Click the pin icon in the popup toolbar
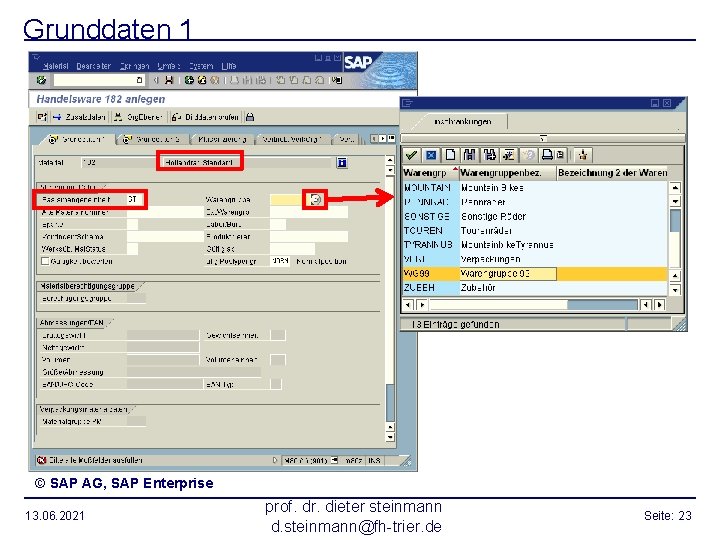 pyautogui.click(x=583, y=155)
